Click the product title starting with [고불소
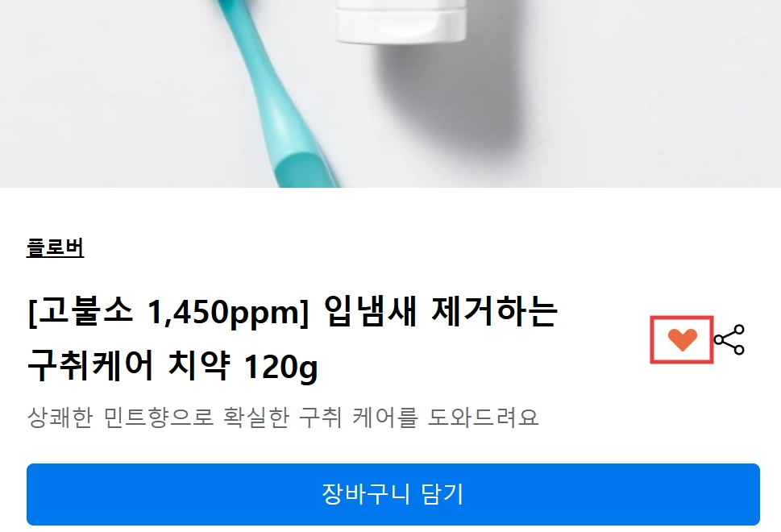 (293, 339)
